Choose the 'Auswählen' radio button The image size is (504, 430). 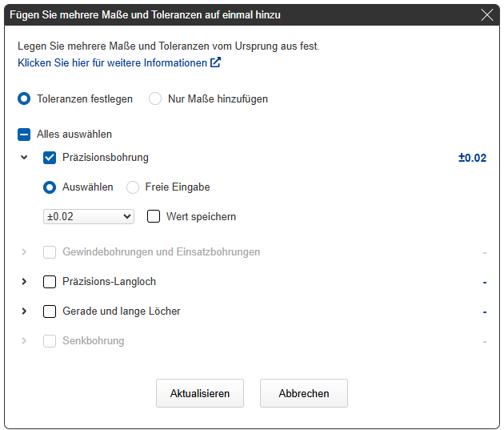(50, 187)
